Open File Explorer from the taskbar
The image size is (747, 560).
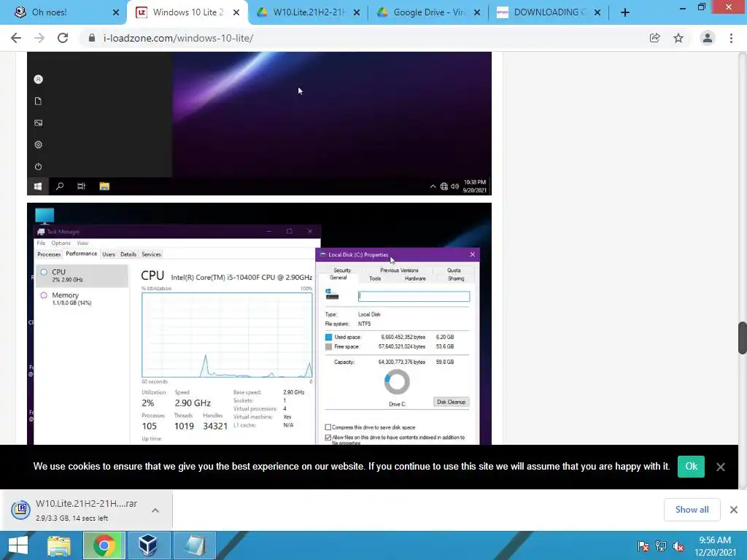(x=59, y=545)
